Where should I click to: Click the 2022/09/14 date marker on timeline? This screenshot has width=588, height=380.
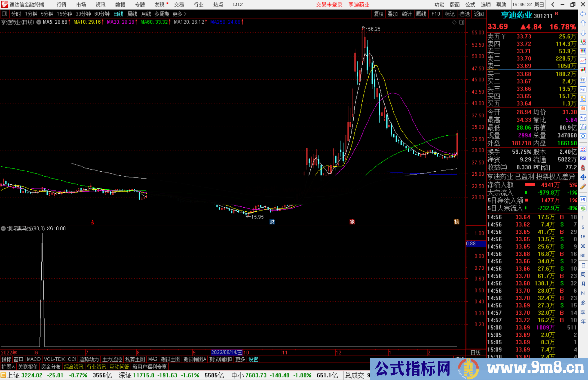tap(226, 352)
